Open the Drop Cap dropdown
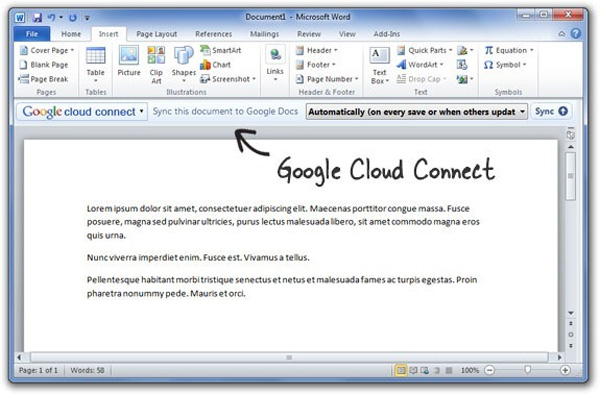This screenshot has width=600, height=395. pyautogui.click(x=422, y=79)
